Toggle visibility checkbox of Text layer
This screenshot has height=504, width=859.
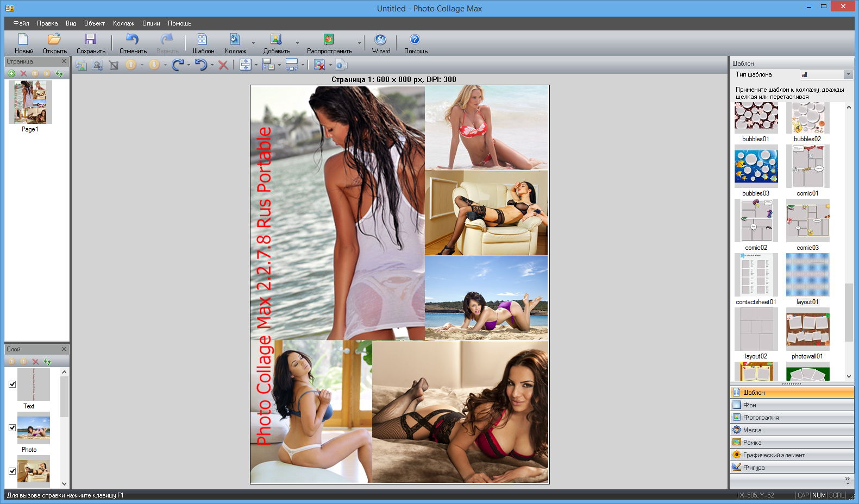coord(12,384)
